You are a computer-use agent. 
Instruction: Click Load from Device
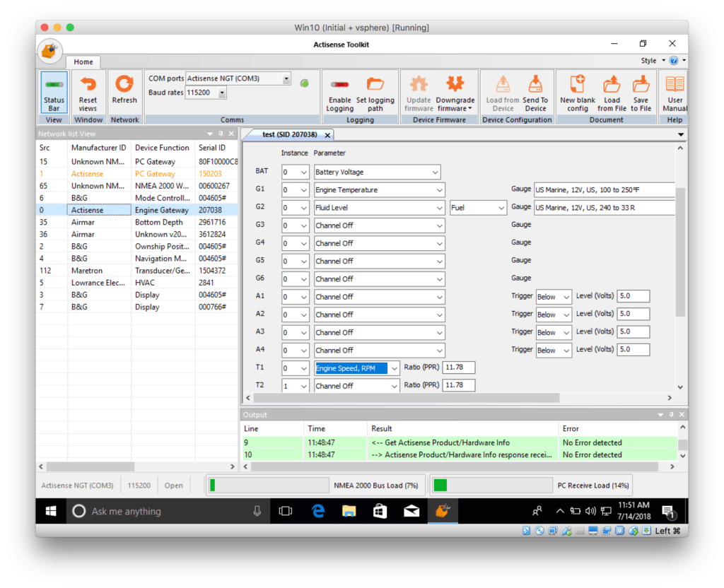(503, 94)
